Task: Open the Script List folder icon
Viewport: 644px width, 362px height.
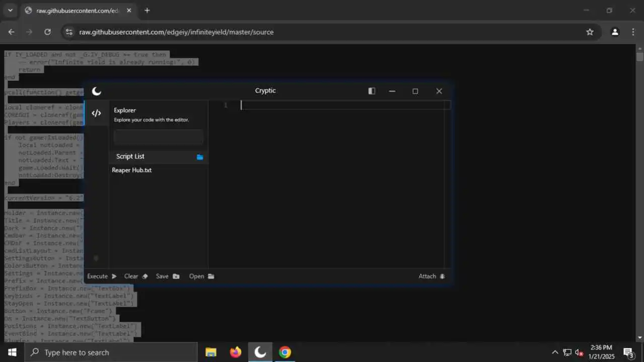Action: pos(200,157)
